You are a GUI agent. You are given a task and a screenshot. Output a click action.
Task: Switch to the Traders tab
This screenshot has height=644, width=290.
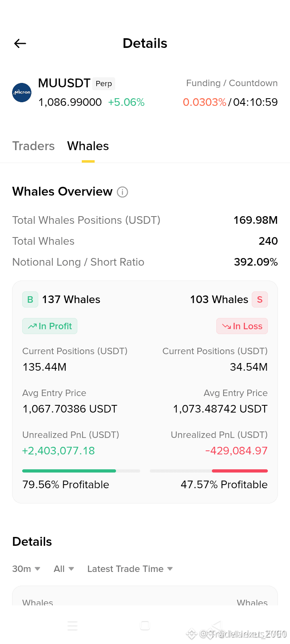coord(33,146)
